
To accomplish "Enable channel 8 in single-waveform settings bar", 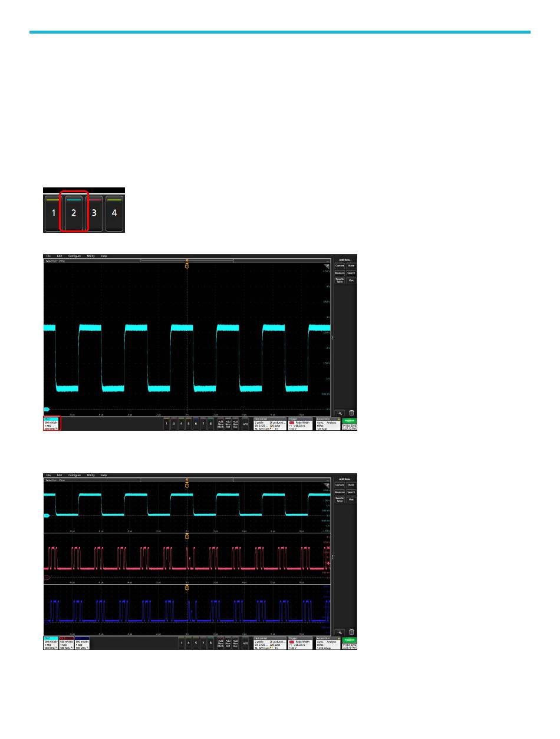I will point(210,424).
